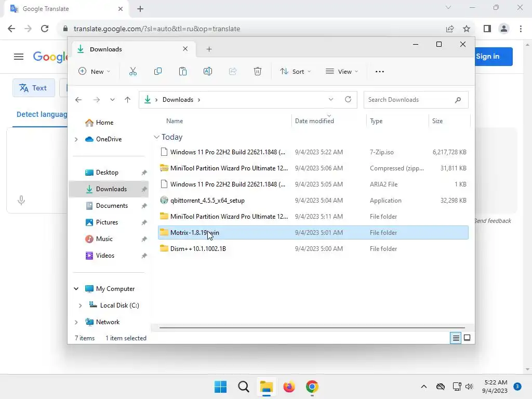Select qbittorrent_4.5.5_x64_setup file

click(x=313, y=201)
